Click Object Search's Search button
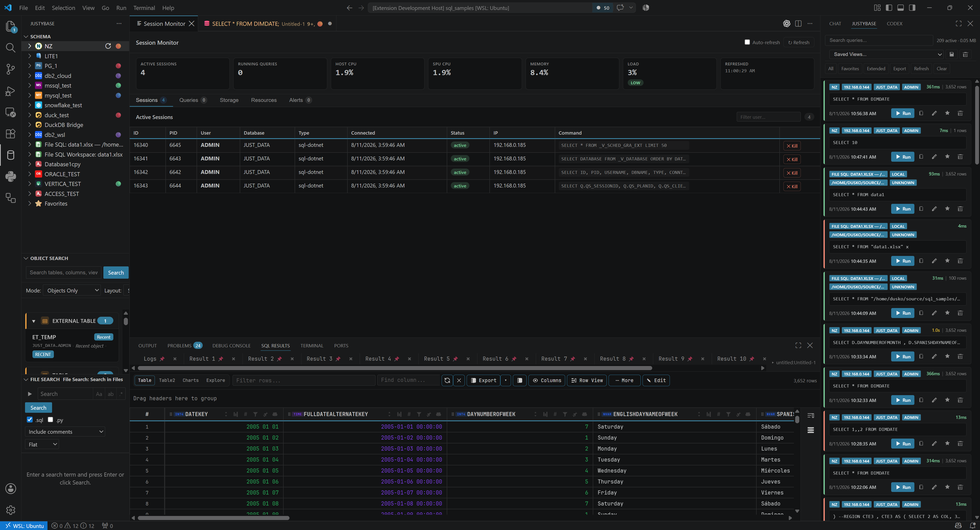 pos(116,273)
